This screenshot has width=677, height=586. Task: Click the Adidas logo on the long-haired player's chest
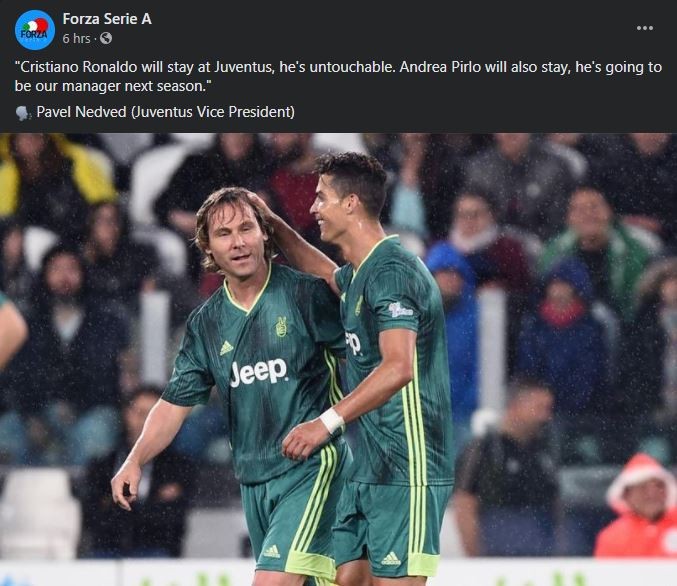pyautogui.click(x=226, y=348)
